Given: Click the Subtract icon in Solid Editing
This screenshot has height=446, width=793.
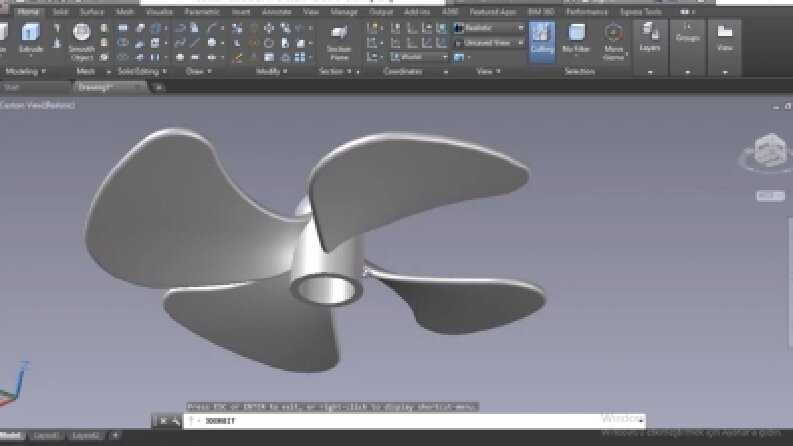Looking at the screenshot, I should pyautogui.click(x=122, y=43).
